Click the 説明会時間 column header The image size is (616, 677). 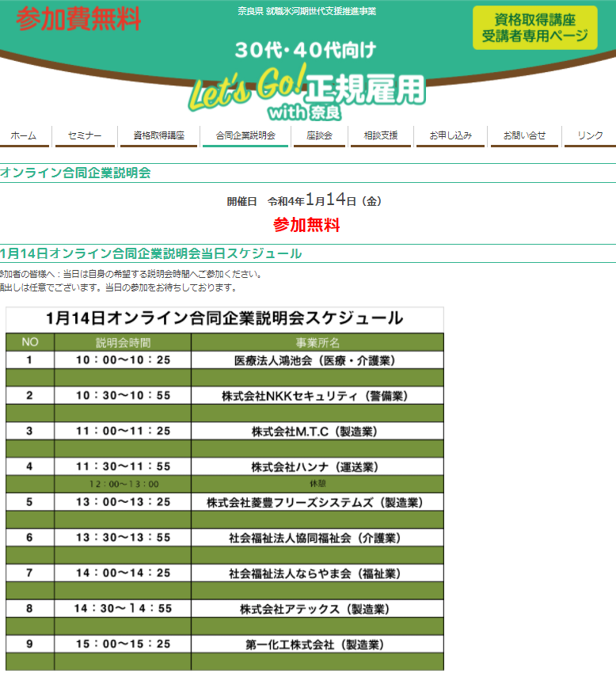click(123, 342)
